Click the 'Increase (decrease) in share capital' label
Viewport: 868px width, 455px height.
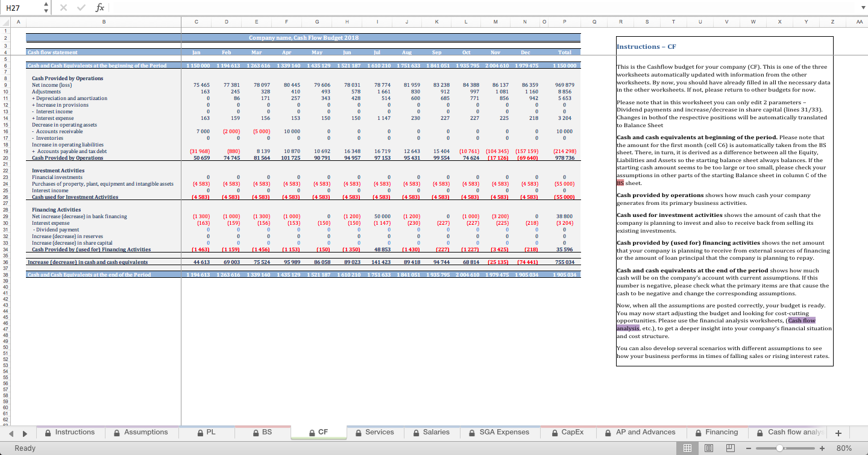72,243
